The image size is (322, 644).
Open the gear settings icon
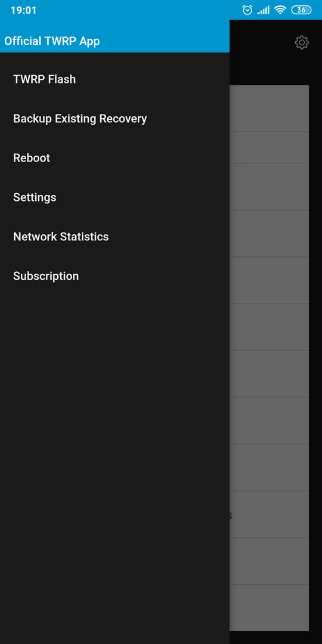pos(302,42)
